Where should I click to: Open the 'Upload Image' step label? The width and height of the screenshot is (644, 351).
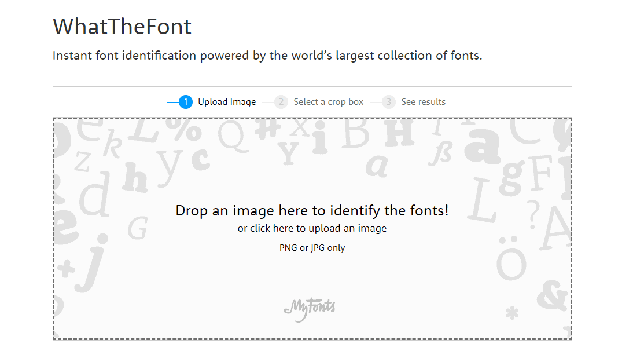click(227, 101)
